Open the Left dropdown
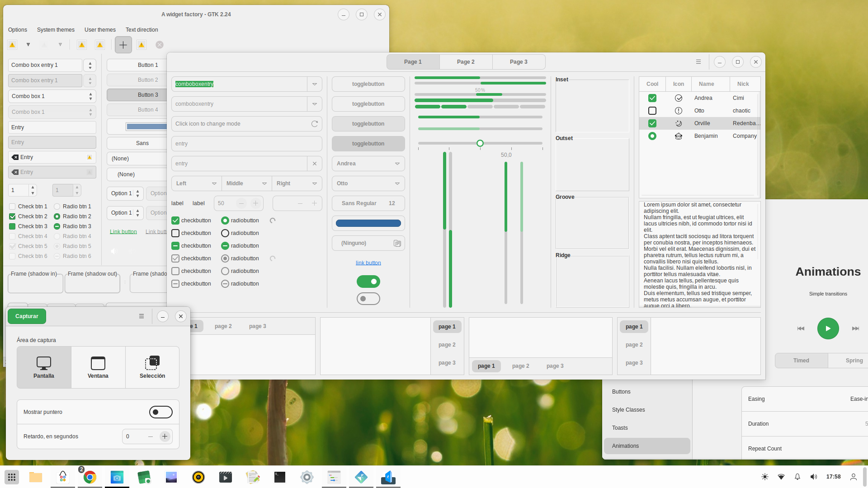868x488 pixels. tap(196, 183)
